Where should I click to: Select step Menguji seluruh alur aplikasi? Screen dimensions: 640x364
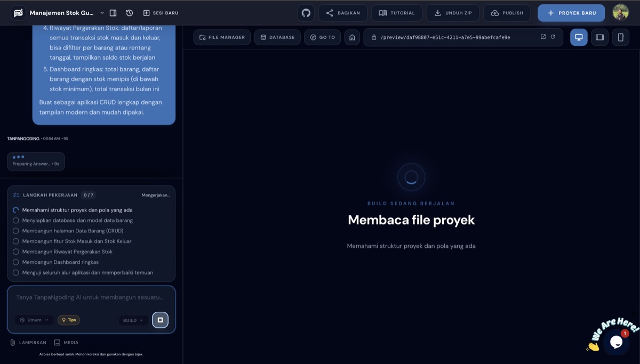tap(87, 272)
